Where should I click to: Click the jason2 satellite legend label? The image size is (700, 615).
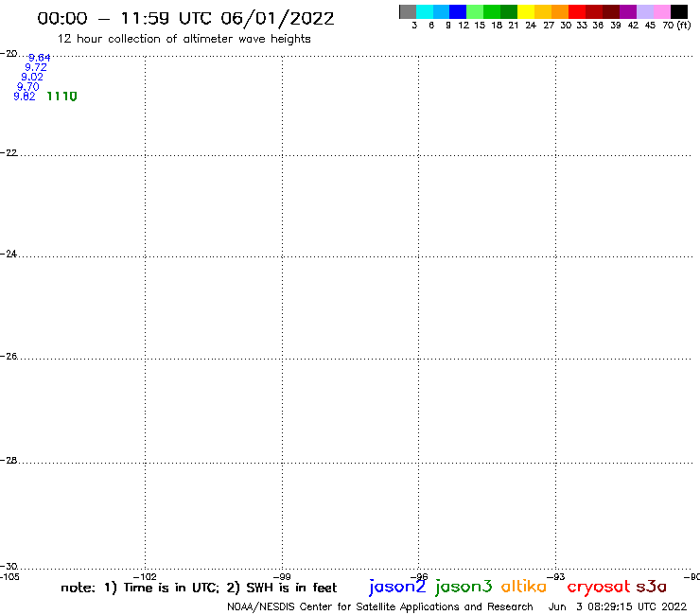397,587
